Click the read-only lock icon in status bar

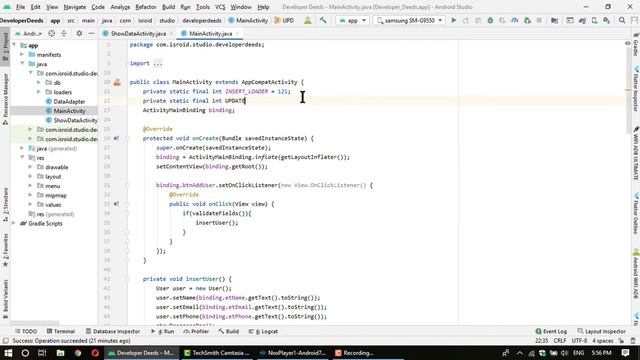(x=621, y=341)
